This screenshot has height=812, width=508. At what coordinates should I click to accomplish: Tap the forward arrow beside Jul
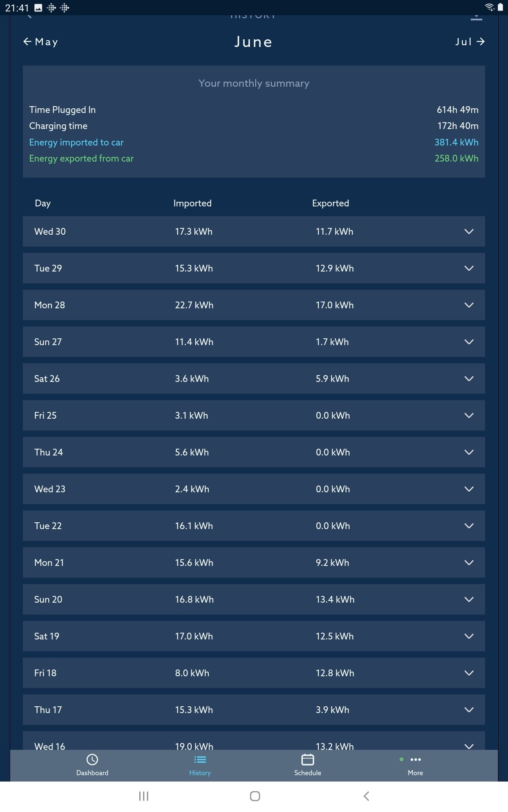pyautogui.click(x=482, y=41)
